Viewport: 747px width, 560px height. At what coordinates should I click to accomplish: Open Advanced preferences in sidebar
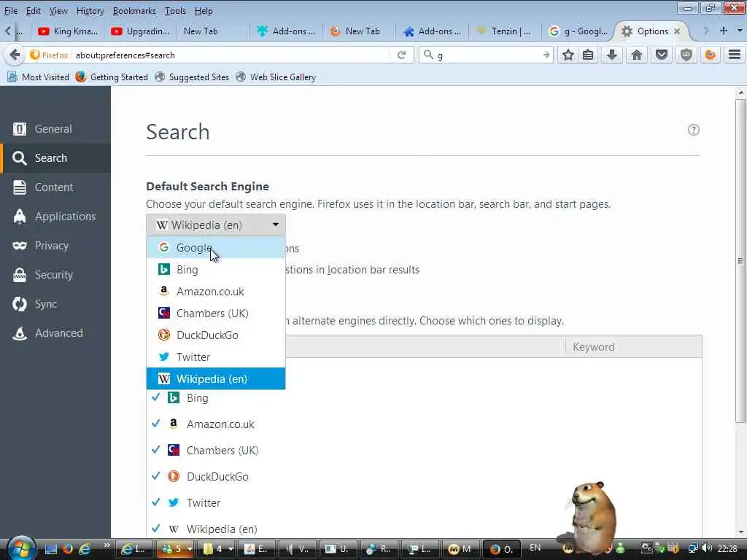(55, 332)
